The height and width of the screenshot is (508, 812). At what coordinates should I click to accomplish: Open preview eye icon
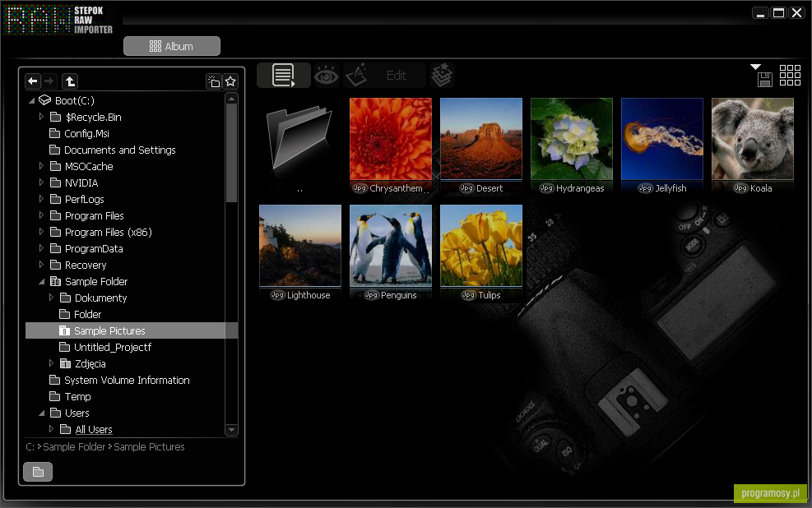pos(327,76)
